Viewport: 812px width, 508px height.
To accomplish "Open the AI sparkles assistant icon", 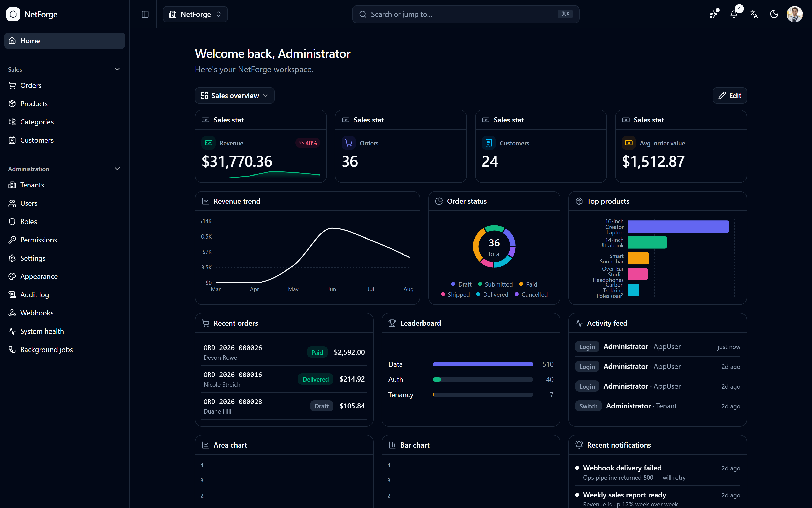I will [713, 14].
